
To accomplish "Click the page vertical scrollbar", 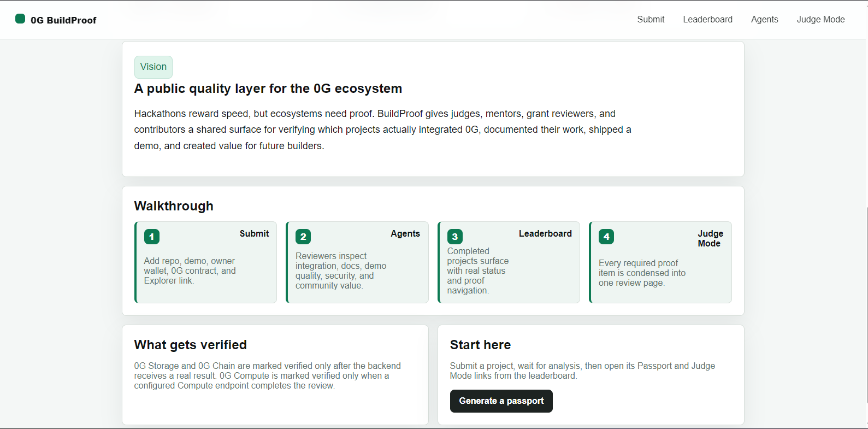I will 866,306.
